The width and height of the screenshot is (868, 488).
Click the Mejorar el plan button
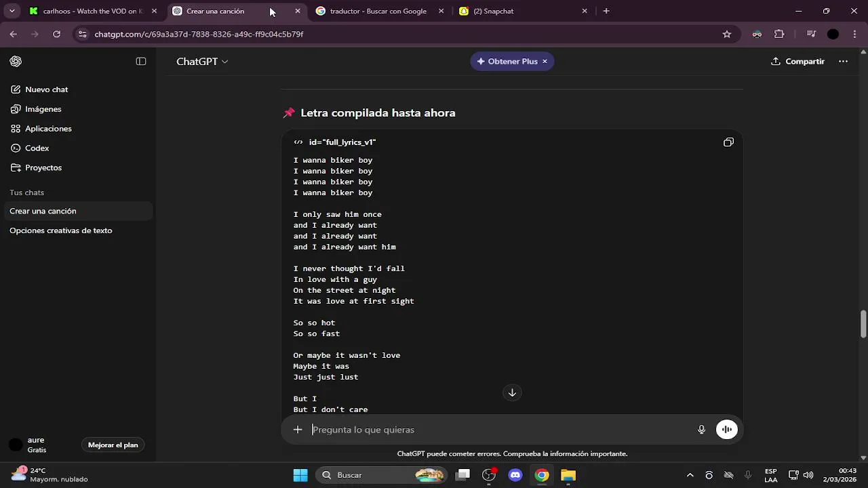113,445
